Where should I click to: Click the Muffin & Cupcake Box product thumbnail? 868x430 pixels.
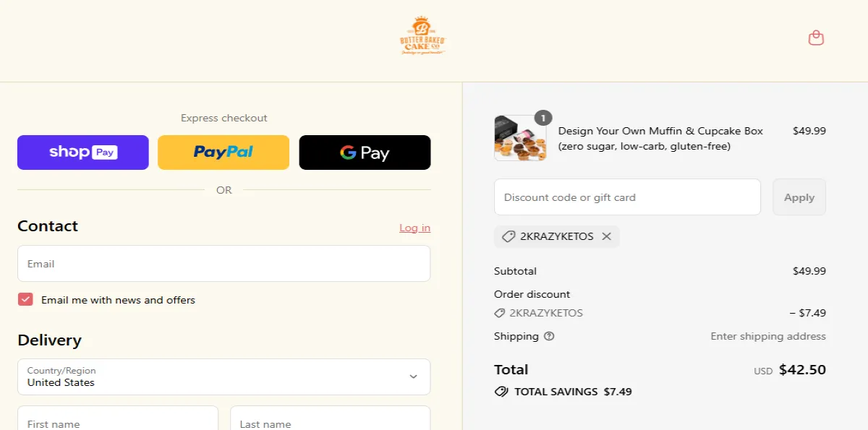coord(519,137)
